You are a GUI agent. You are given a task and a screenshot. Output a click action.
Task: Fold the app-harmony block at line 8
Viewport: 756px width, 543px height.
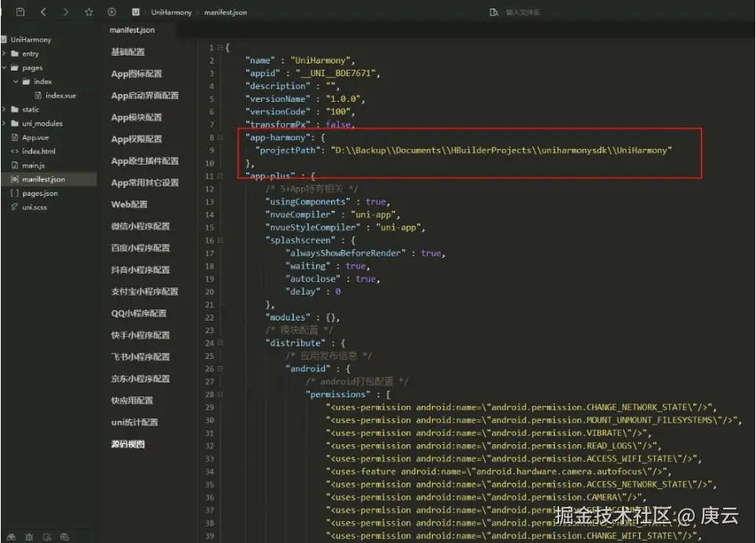pyautogui.click(x=220, y=137)
